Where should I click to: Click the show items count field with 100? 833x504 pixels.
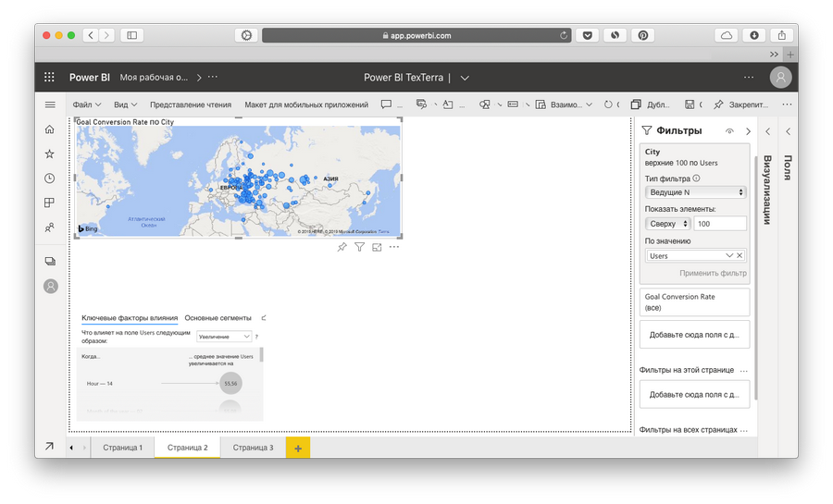[720, 224]
